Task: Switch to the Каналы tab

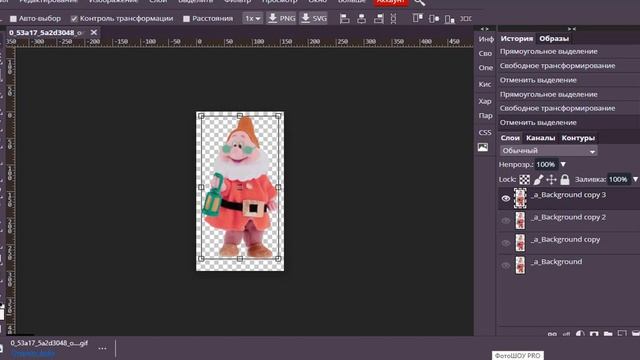Action: pos(540,138)
